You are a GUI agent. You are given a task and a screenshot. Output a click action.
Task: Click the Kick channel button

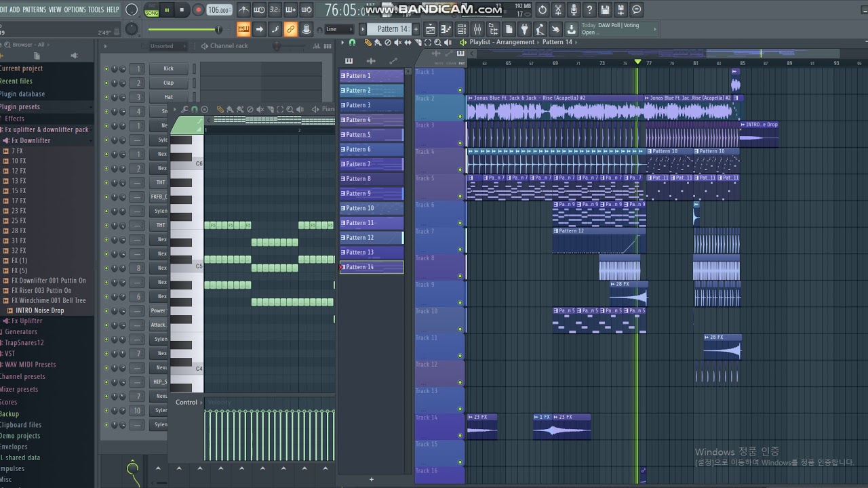click(x=168, y=68)
